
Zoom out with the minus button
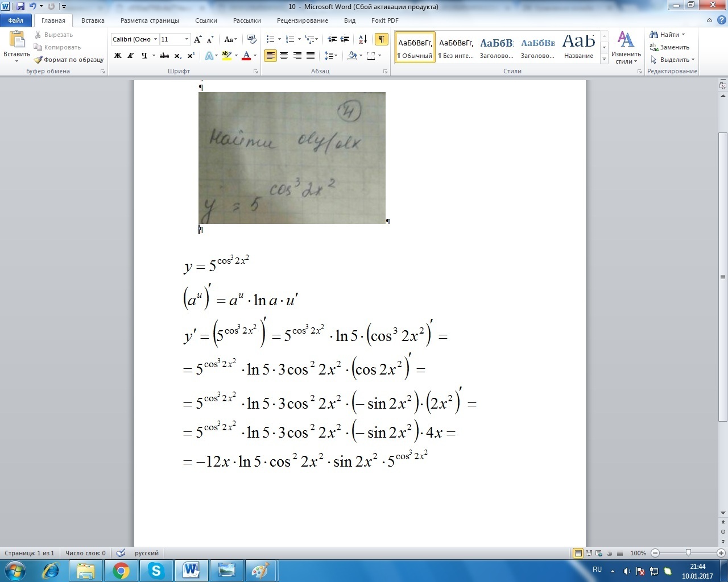click(655, 553)
